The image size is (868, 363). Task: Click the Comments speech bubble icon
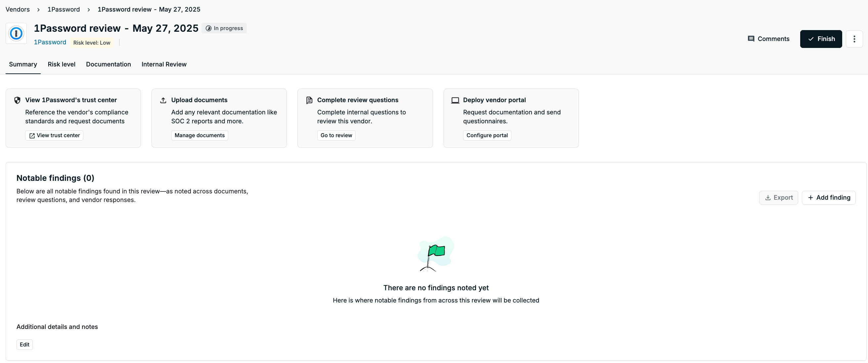(751, 39)
